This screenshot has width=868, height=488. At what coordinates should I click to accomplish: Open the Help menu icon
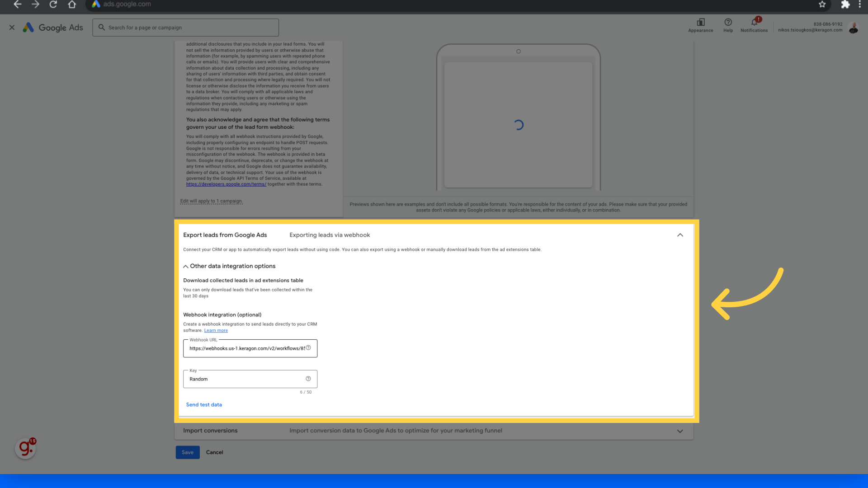click(x=728, y=25)
